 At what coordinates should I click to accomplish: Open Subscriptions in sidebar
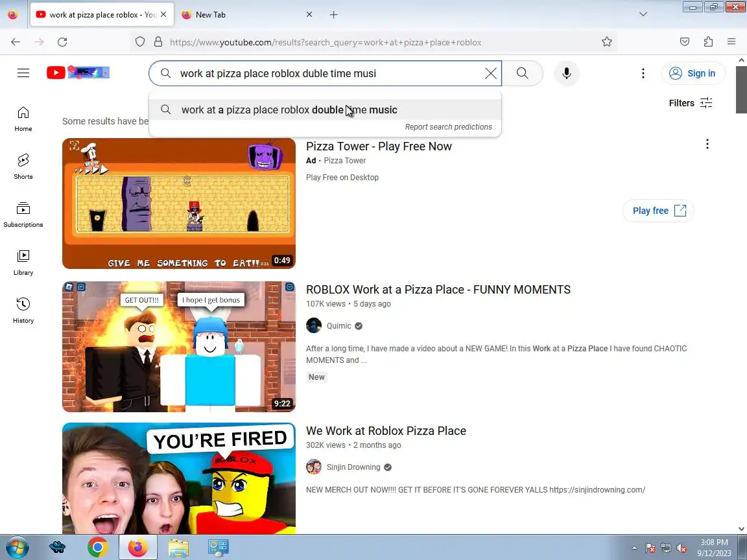tap(23, 215)
